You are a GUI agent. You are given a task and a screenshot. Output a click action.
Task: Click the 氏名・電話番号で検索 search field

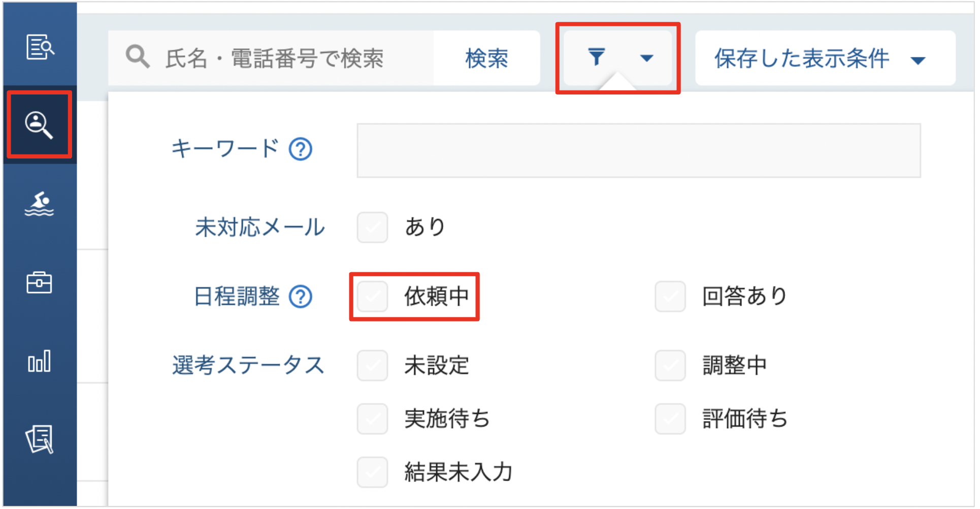coord(271,58)
